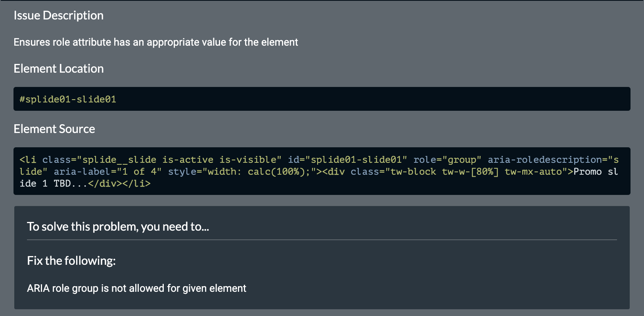Click the "Issue Description" heading
The image size is (644, 316).
click(58, 15)
